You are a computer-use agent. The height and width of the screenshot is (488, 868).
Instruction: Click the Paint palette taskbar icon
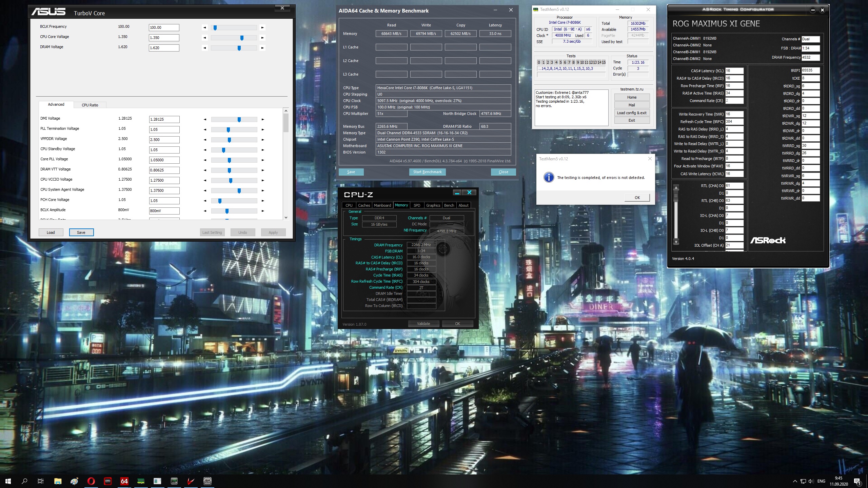(74, 481)
